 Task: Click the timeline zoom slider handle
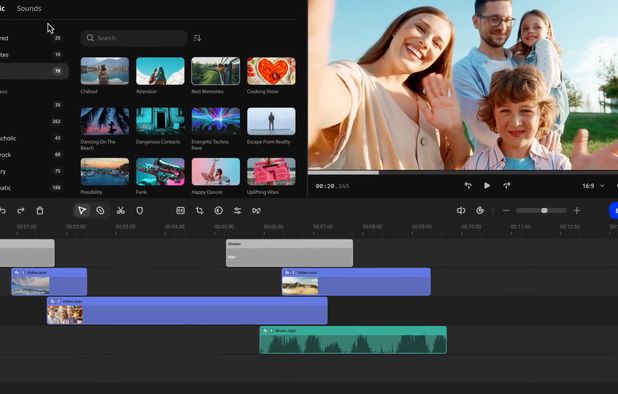click(x=544, y=210)
